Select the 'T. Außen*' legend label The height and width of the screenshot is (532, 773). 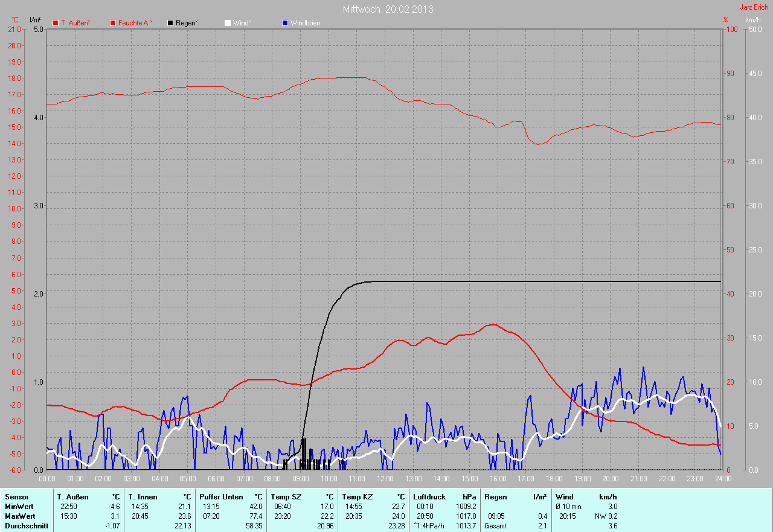[75, 23]
